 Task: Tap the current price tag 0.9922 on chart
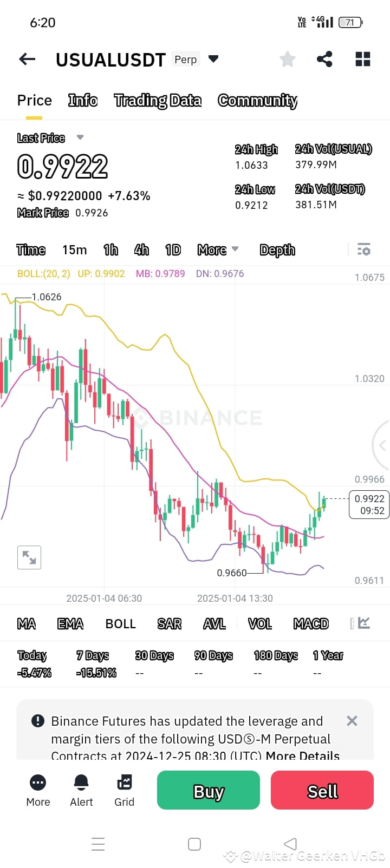click(x=369, y=504)
